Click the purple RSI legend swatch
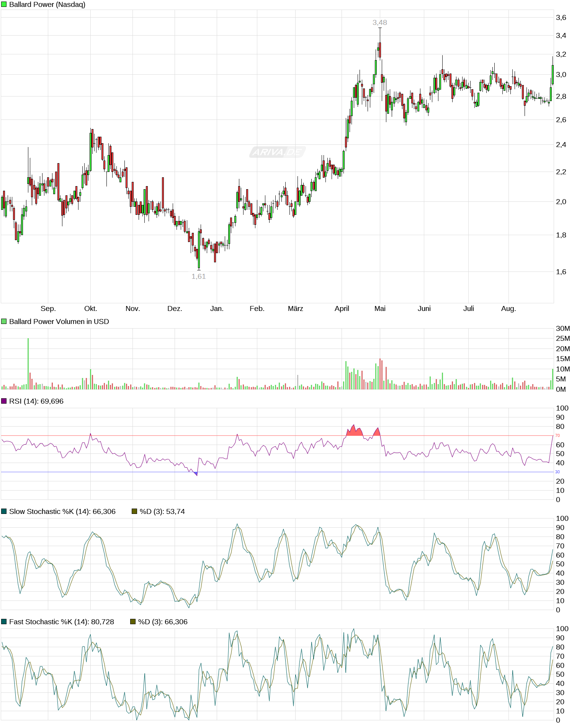 coord(4,401)
